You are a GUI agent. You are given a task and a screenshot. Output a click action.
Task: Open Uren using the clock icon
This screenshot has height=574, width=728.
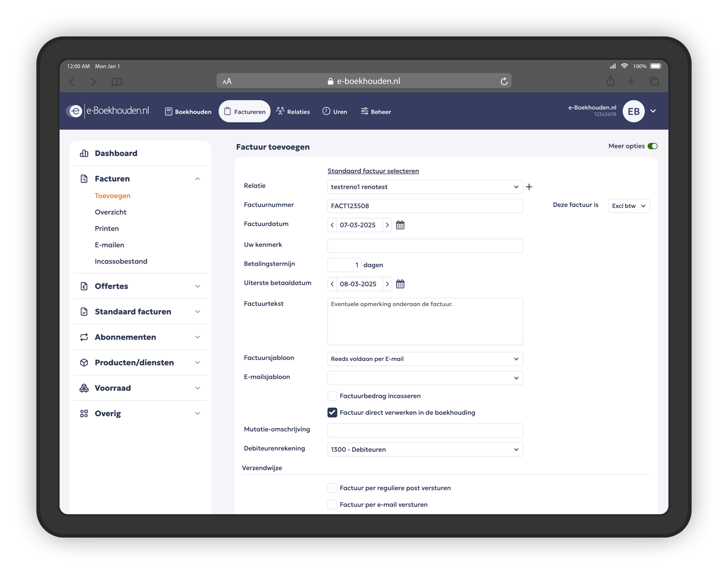click(325, 111)
